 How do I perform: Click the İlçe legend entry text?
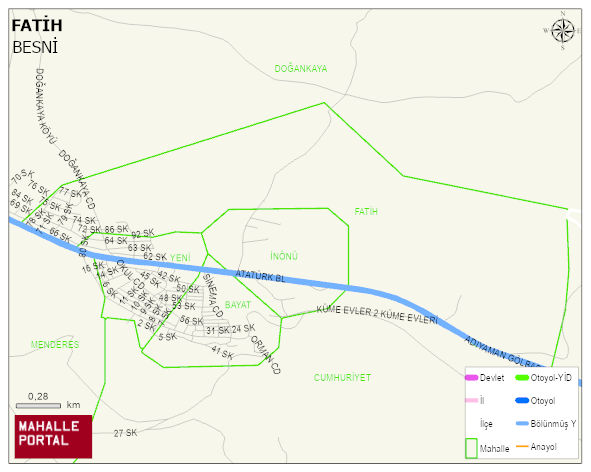click(486, 424)
